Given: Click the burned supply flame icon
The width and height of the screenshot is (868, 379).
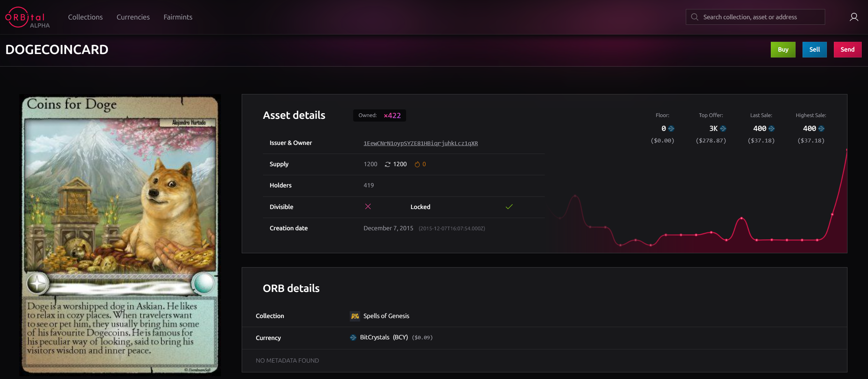Looking at the screenshot, I should coord(417,164).
